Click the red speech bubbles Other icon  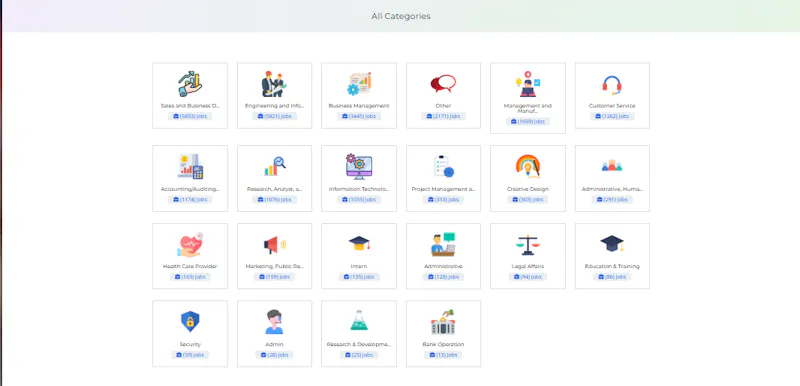click(x=443, y=84)
